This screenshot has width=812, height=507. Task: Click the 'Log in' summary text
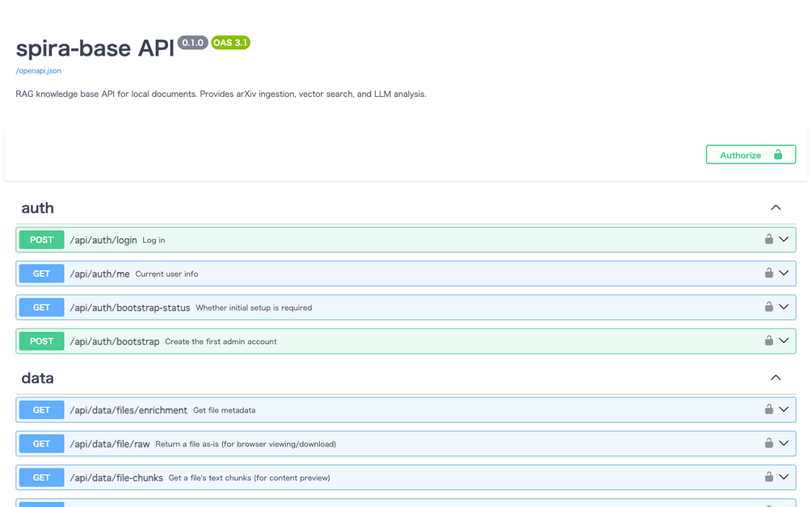(x=154, y=240)
